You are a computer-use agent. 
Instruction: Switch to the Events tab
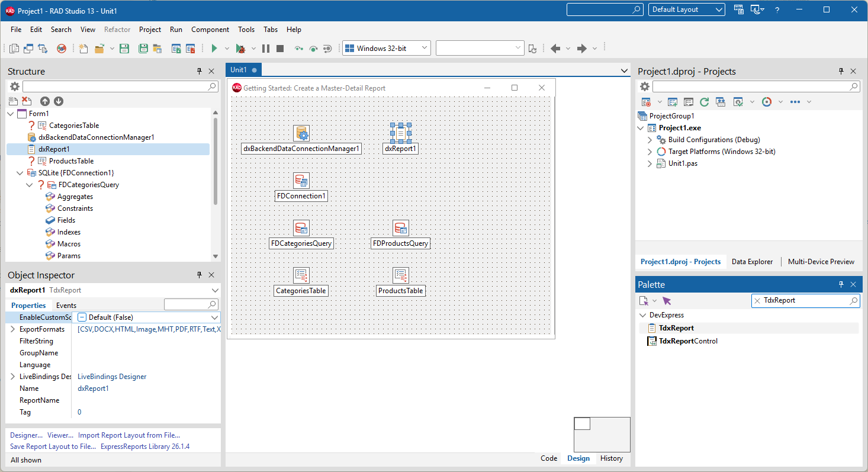tap(66, 306)
